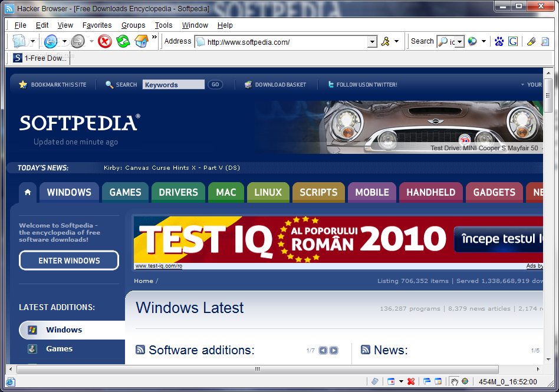Screen dimensions: 559x392
Task: Switch to the DRIVERS category tab
Action: pos(178,192)
